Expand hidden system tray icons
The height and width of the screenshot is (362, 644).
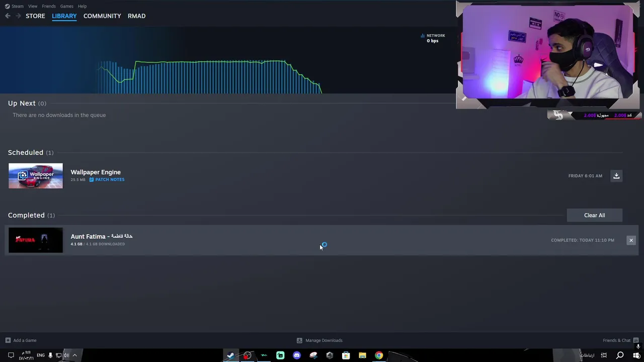pos(74,355)
